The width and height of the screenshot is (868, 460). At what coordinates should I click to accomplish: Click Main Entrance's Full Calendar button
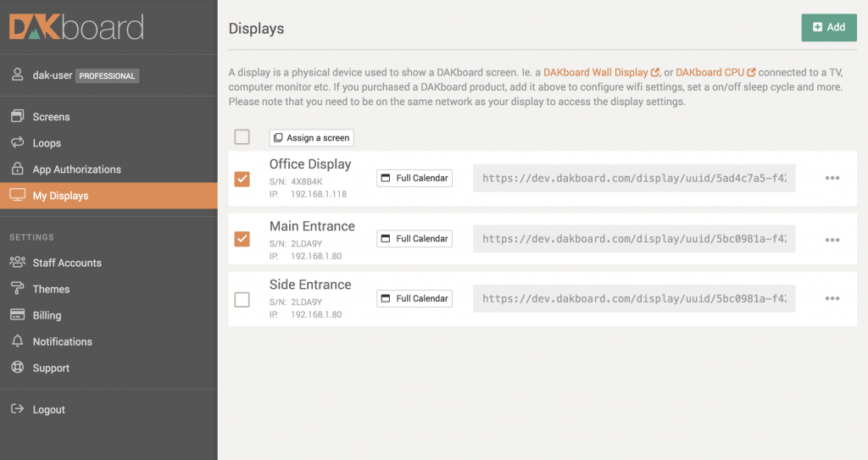pyautogui.click(x=415, y=239)
